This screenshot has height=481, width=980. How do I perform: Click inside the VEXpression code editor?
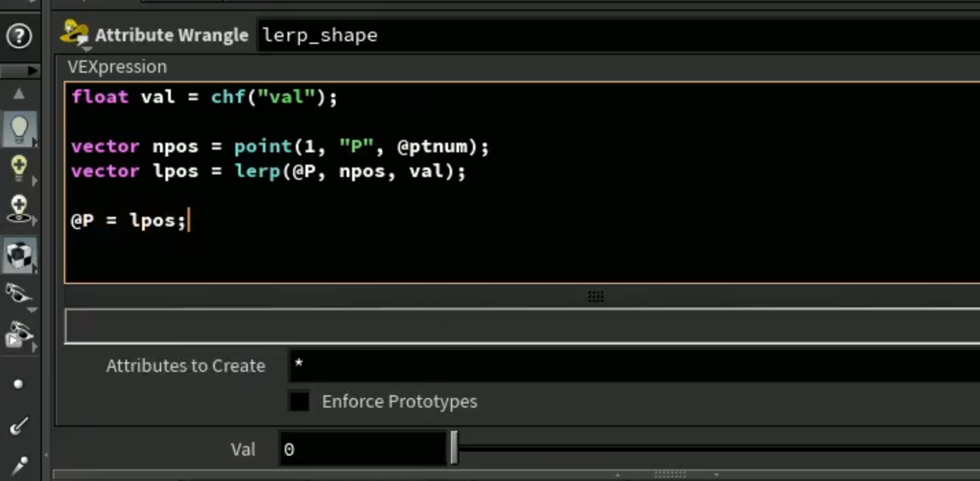522,183
